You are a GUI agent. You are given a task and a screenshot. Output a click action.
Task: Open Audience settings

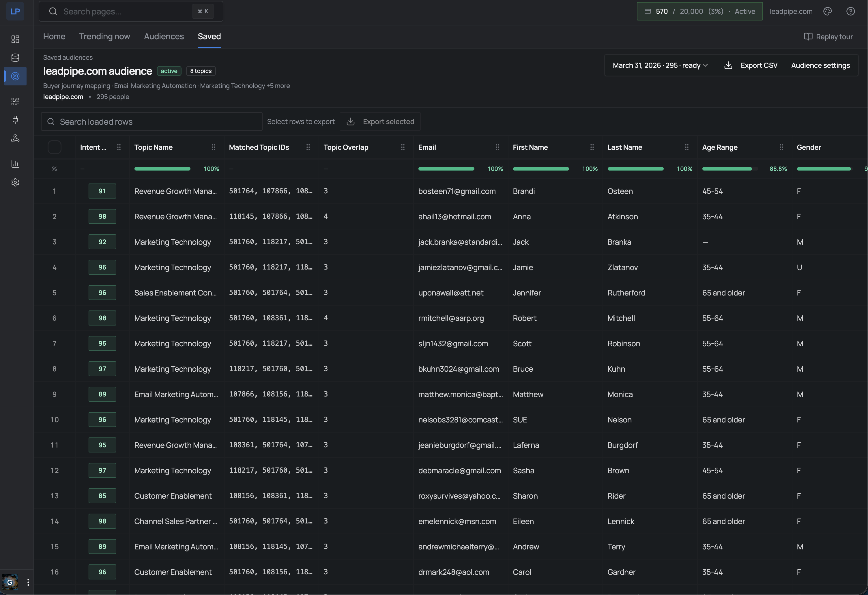[x=820, y=65]
